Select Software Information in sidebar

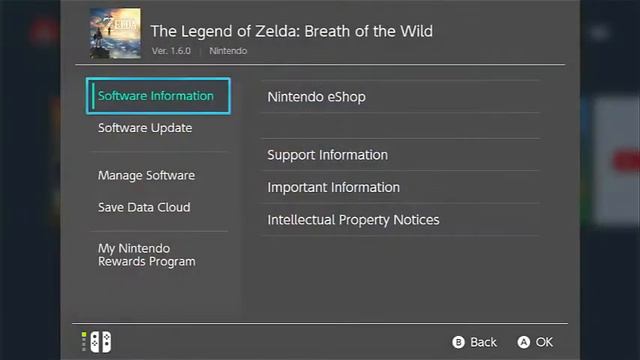pyautogui.click(x=158, y=96)
